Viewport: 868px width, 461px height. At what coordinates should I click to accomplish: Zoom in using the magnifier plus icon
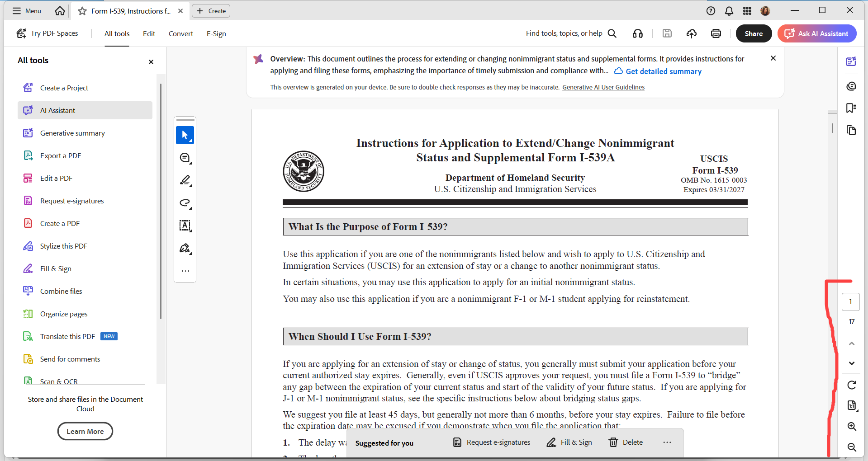click(x=852, y=426)
